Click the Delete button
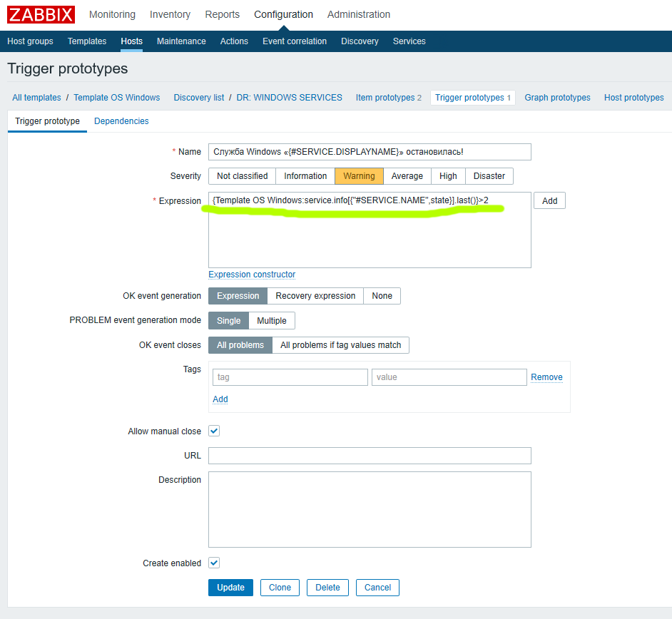Image resolution: width=672 pixels, height=619 pixels. click(328, 588)
